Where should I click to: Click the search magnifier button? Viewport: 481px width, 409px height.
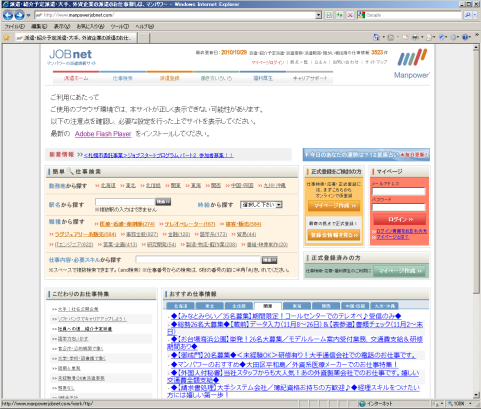click(467, 15)
